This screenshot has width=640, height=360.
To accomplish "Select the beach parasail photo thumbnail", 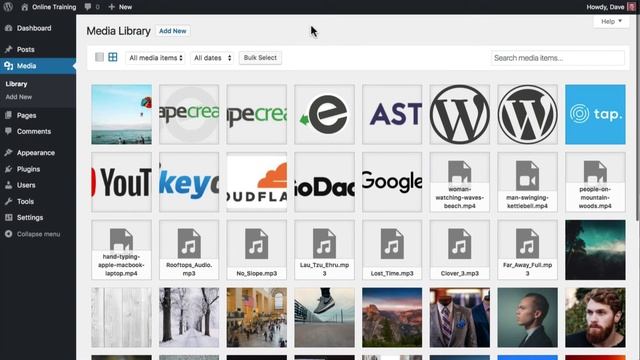I will [122, 114].
